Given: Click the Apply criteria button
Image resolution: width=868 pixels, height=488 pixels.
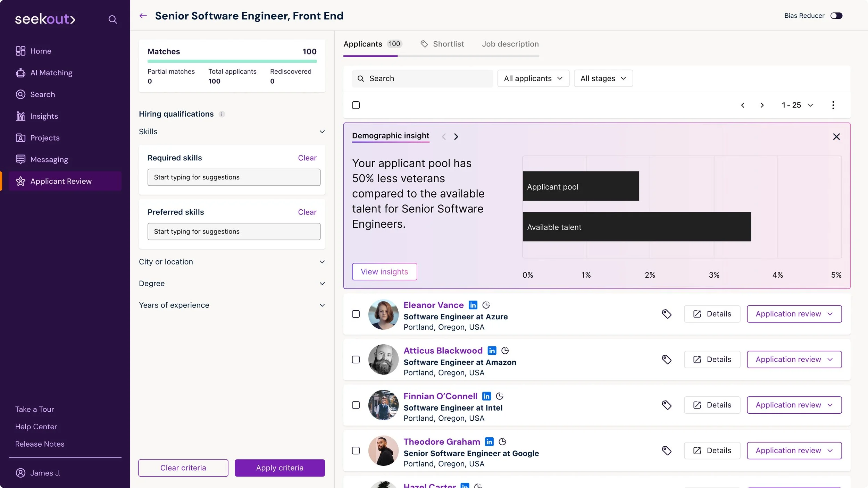Looking at the screenshot, I should point(279,468).
